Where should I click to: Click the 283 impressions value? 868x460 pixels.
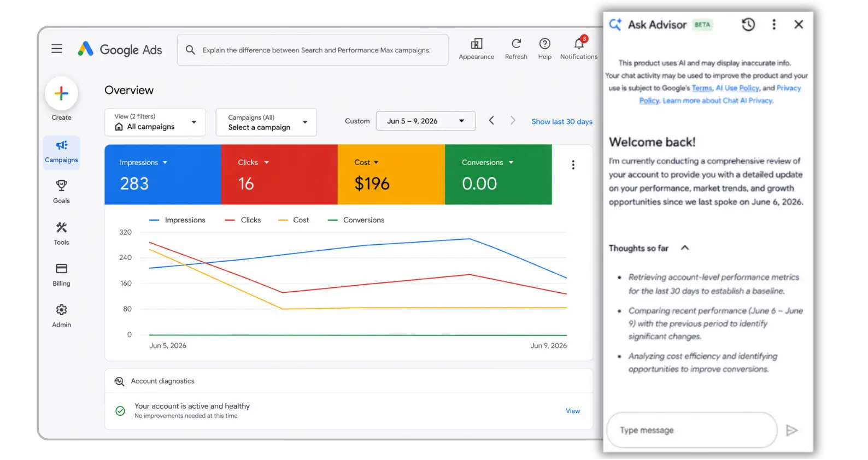point(134,184)
